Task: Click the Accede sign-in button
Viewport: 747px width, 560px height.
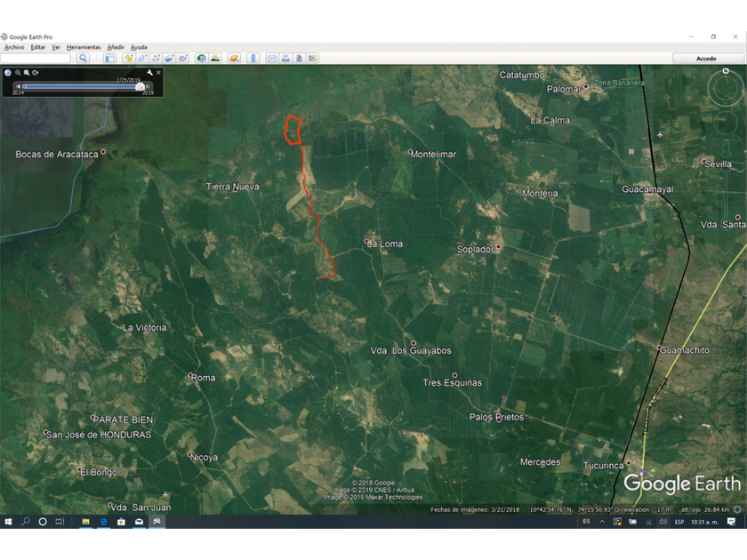Action: [x=706, y=59]
